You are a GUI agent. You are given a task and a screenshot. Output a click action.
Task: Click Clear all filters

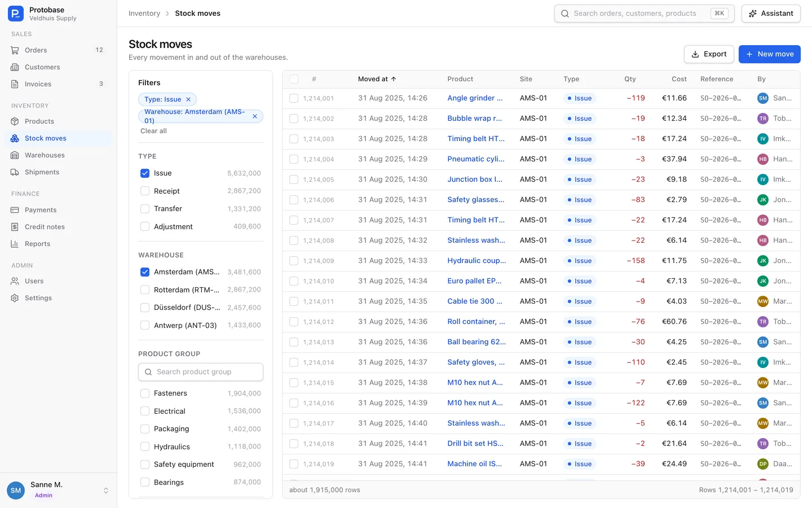[153, 131]
